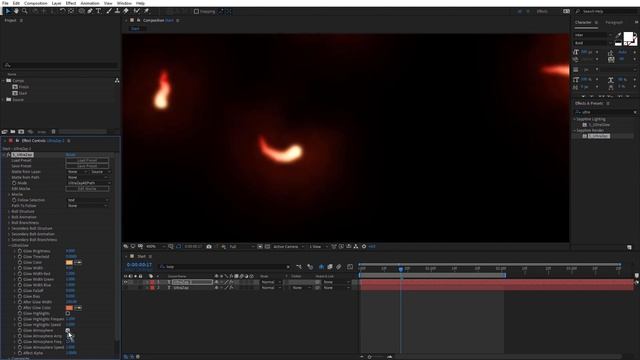Select the Eraser tool

pyautogui.click(x=126, y=11)
